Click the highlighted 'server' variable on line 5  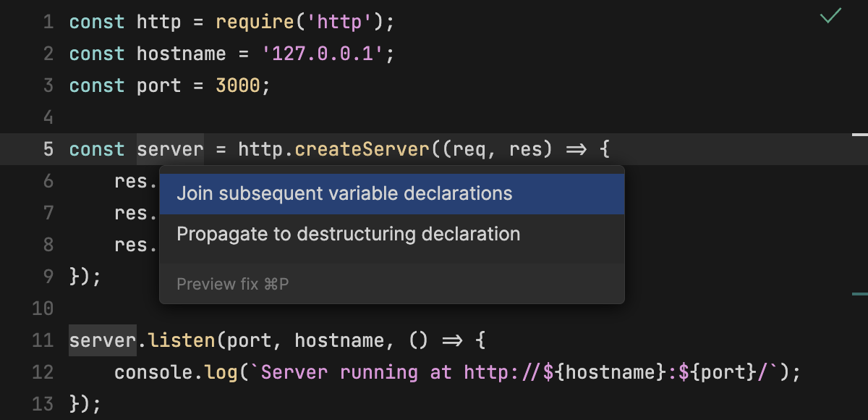pyautogui.click(x=170, y=148)
